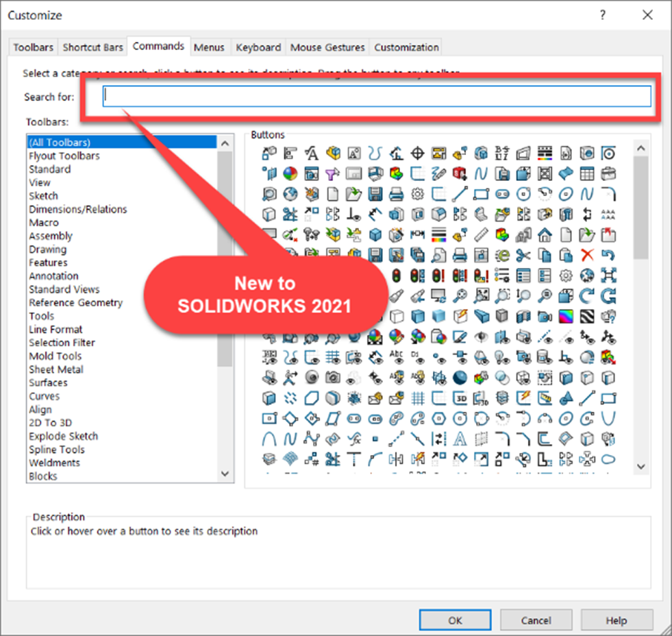Select '(All Toolbars)' in the list

click(x=122, y=143)
